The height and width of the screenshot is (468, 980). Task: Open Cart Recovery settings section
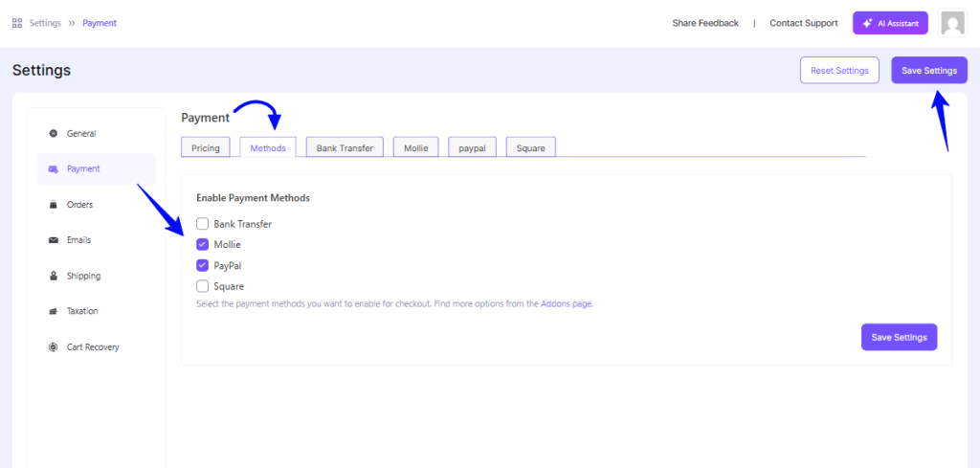(x=97, y=346)
